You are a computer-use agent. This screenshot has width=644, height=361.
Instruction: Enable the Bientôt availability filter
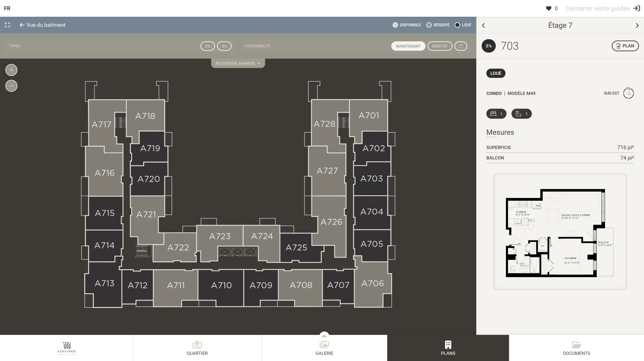pyautogui.click(x=440, y=46)
